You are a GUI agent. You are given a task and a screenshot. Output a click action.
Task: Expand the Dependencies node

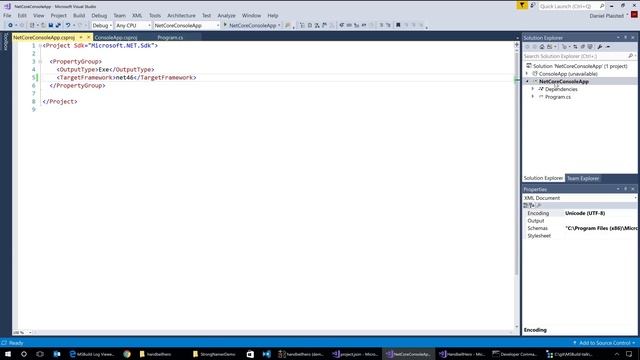coord(532,89)
